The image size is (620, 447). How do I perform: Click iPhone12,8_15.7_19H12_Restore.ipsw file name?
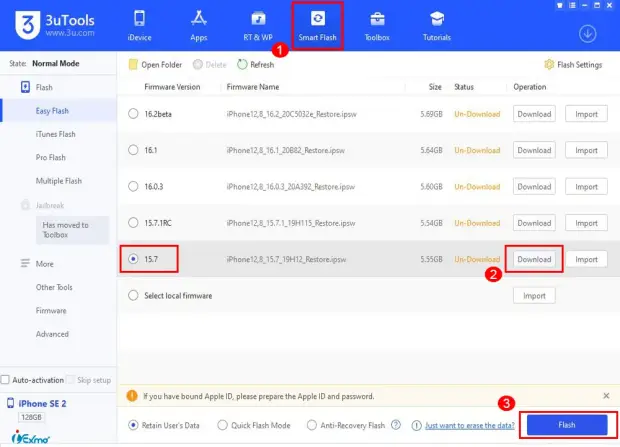(x=286, y=259)
